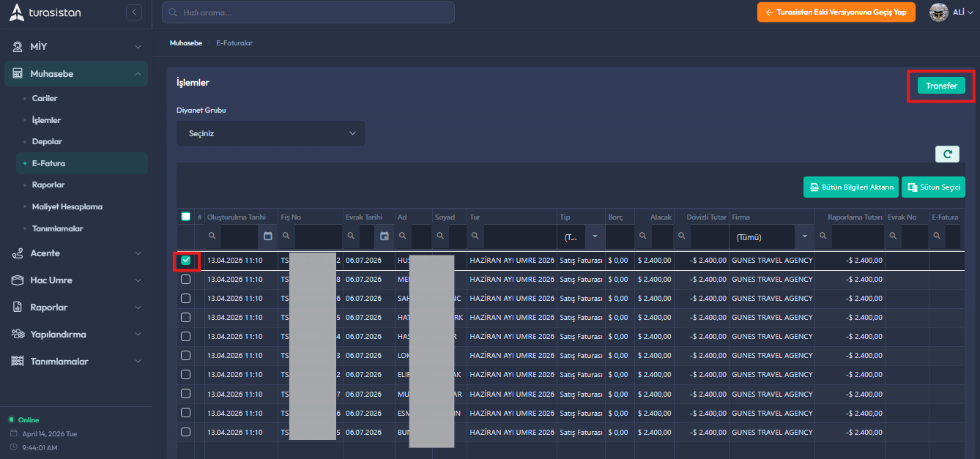Open the Diyanet Grubu Seçiniz dropdown

point(270,133)
